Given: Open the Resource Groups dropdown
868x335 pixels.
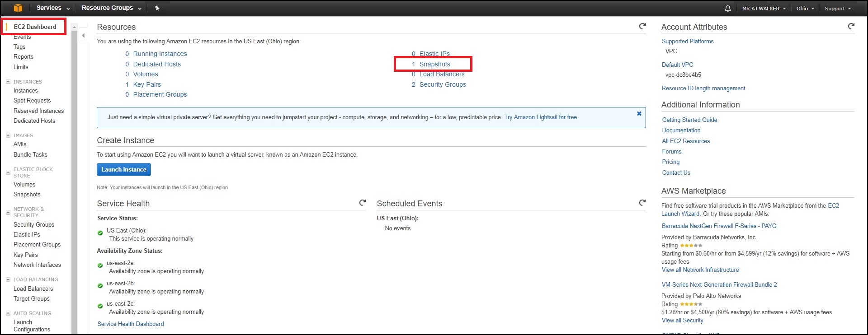Looking at the screenshot, I should click(x=112, y=8).
